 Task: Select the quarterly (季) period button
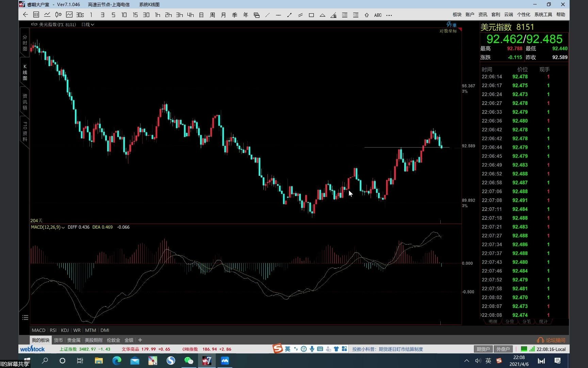[x=234, y=15]
